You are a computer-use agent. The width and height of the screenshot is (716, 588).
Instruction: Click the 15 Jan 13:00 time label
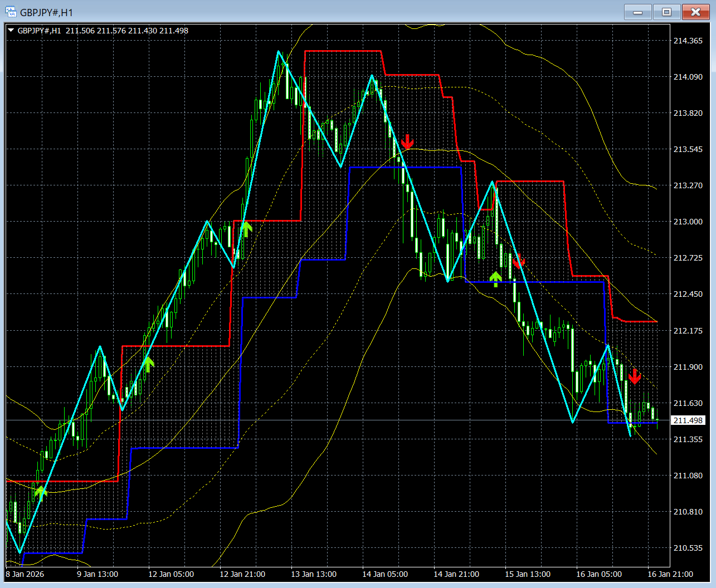(528, 574)
